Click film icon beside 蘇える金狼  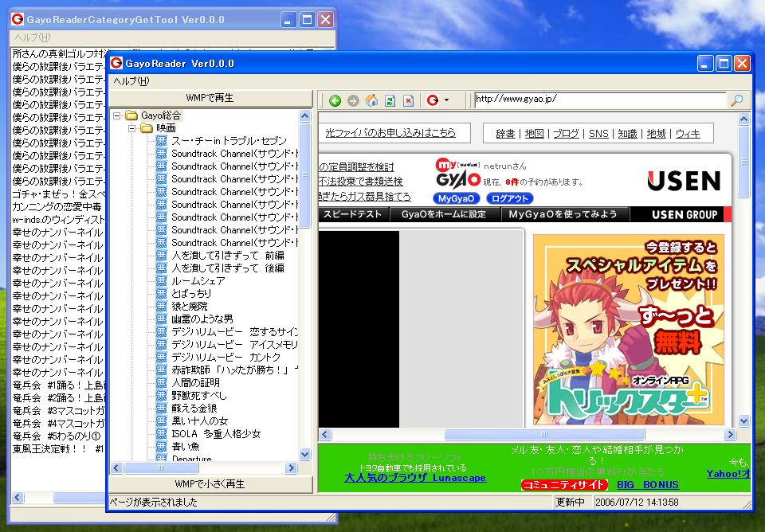pyautogui.click(x=162, y=408)
